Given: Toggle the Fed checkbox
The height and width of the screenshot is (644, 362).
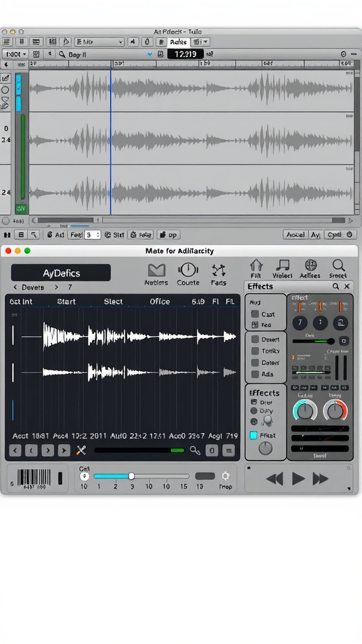Looking at the screenshot, I should pyautogui.click(x=255, y=325).
